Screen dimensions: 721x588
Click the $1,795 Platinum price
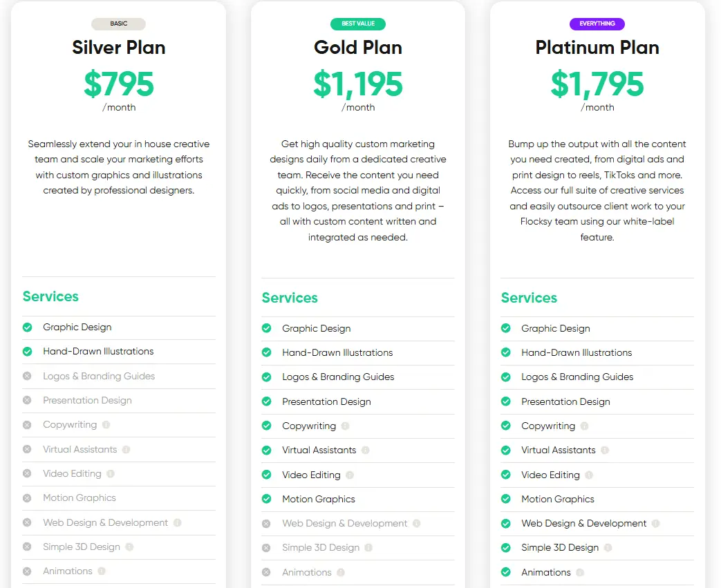coord(597,84)
